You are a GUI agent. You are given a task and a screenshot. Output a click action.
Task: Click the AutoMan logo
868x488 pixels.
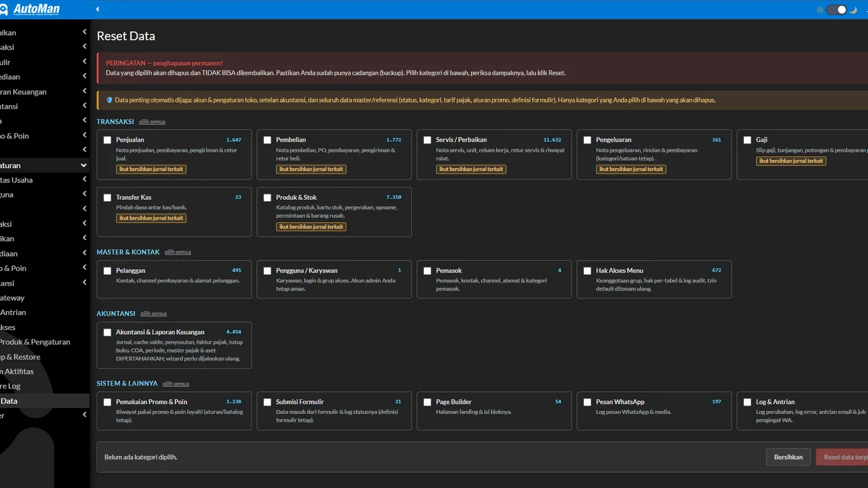pyautogui.click(x=31, y=9)
